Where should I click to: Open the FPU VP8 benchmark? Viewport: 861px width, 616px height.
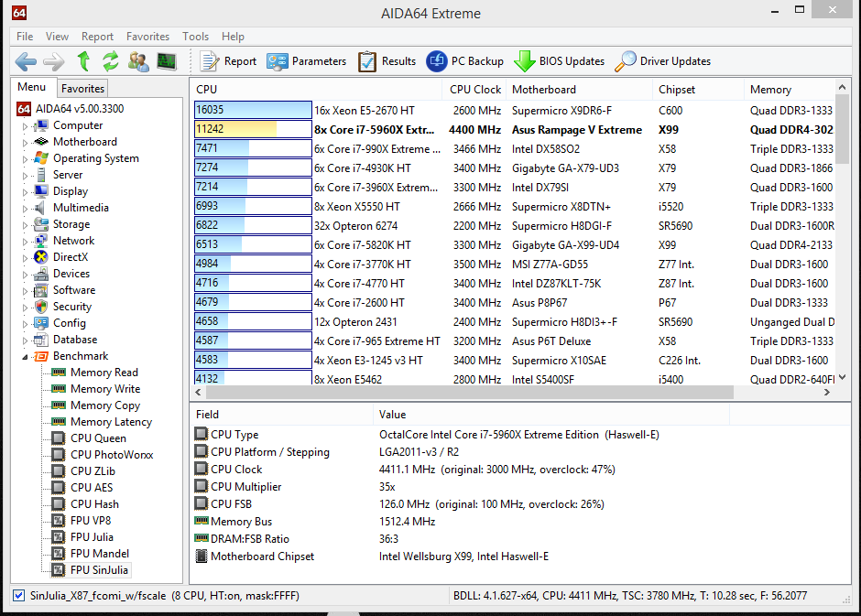click(x=91, y=520)
